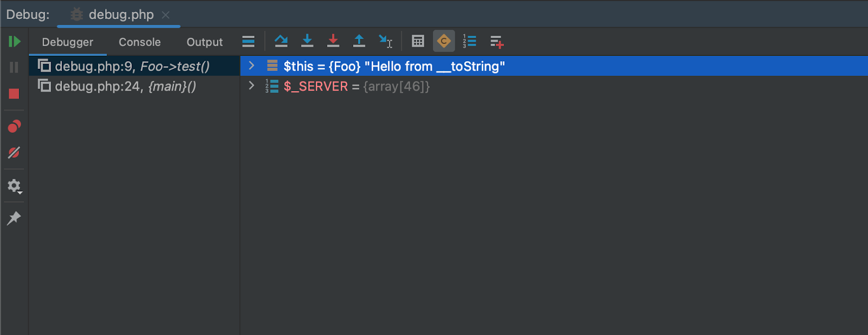Stop the debug session
Screen dimensions: 868x335
(14, 94)
